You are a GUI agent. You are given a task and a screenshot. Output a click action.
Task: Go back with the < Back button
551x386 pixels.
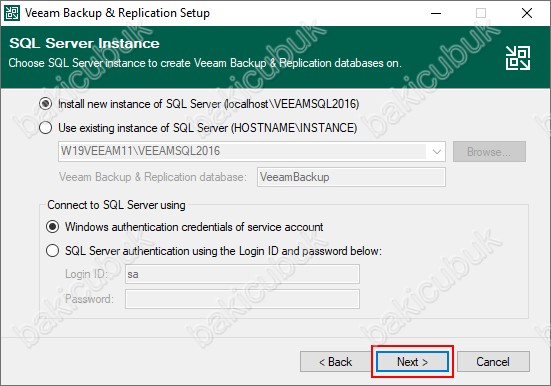coord(336,362)
